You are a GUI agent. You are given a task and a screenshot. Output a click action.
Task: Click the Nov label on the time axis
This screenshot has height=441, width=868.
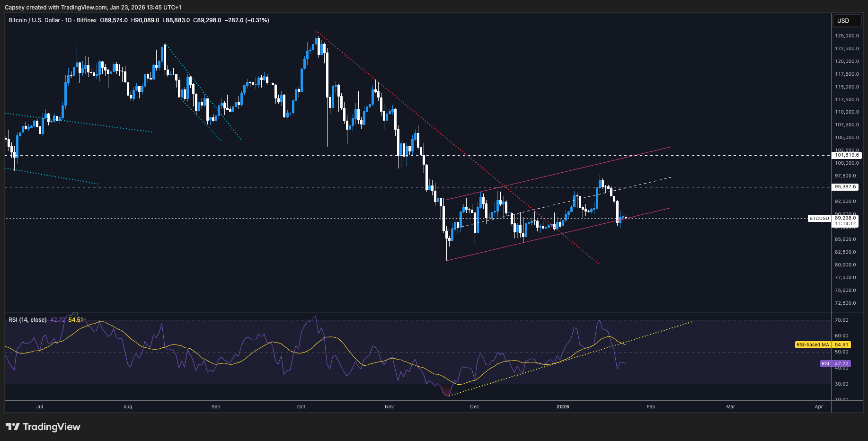(389, 407)
